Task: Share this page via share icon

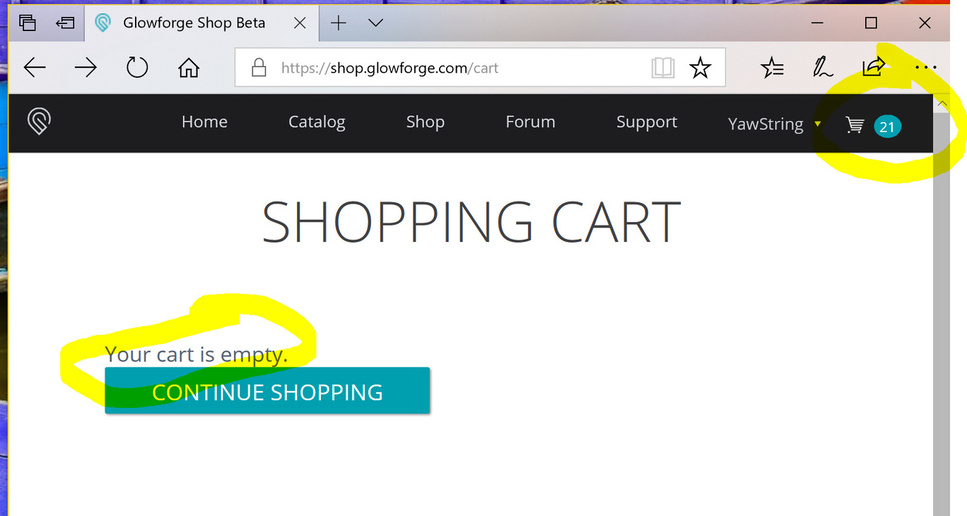Action: [x=873, y=67]
